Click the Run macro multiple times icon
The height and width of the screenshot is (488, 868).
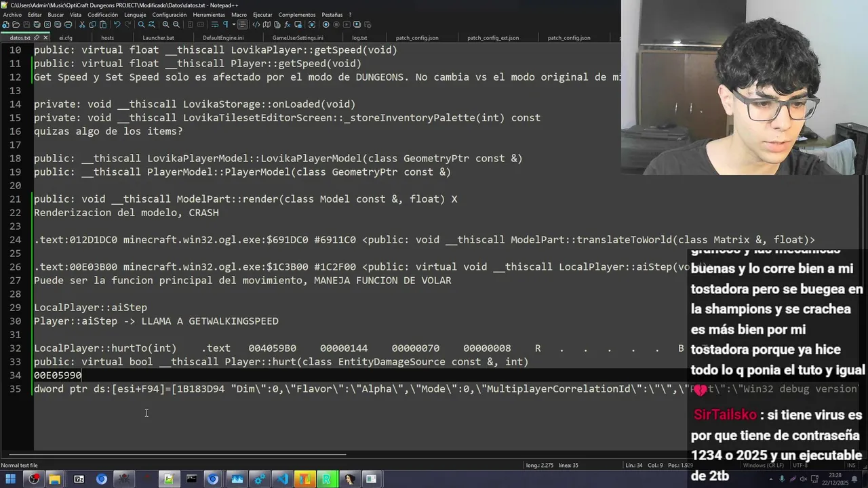click(357, 24)
